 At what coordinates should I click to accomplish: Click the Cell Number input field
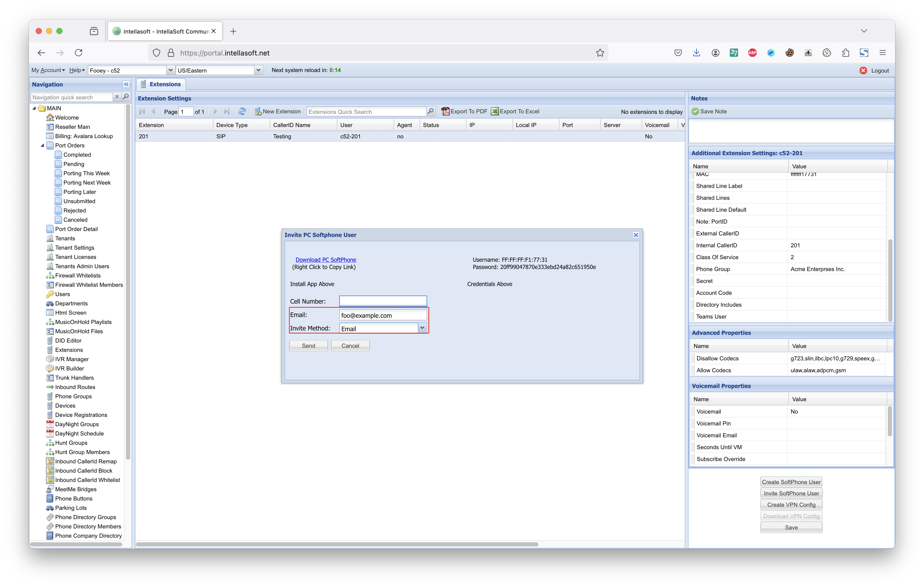383,301
